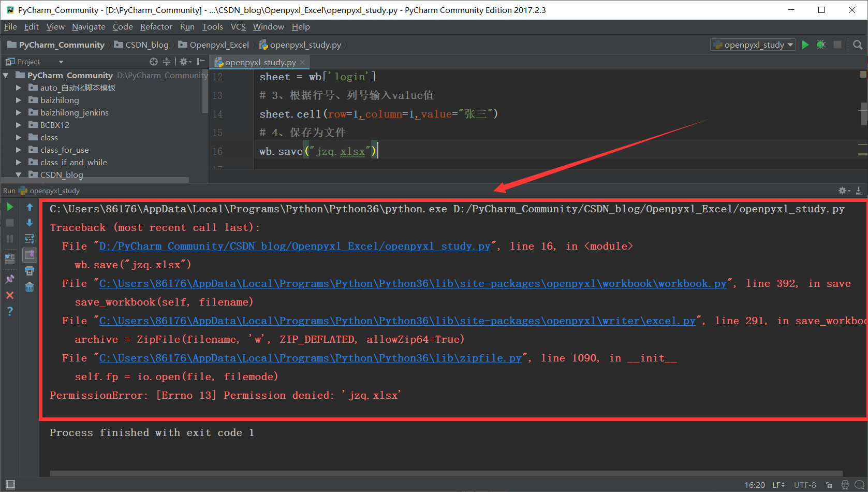Image resolution: width=868 pixels, height=492 pixels.
Task: Open Project panel gear settings
Action: tap(185, 62)
